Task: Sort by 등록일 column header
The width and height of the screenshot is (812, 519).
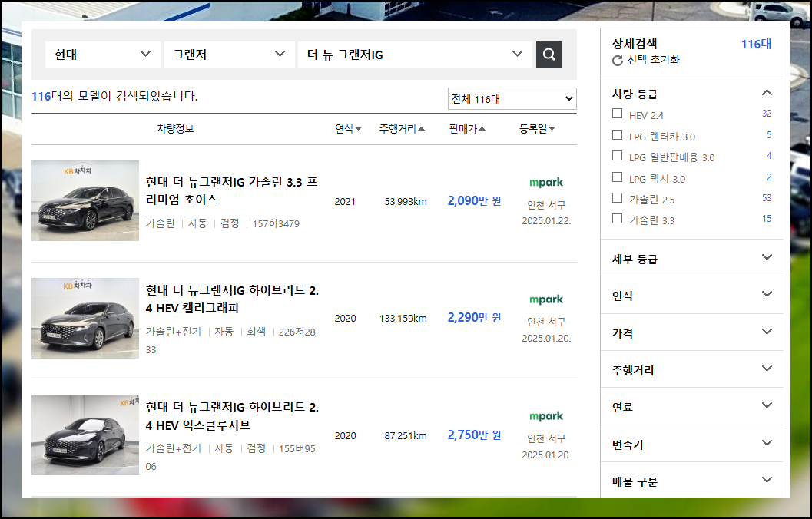Action: point(537,129)
